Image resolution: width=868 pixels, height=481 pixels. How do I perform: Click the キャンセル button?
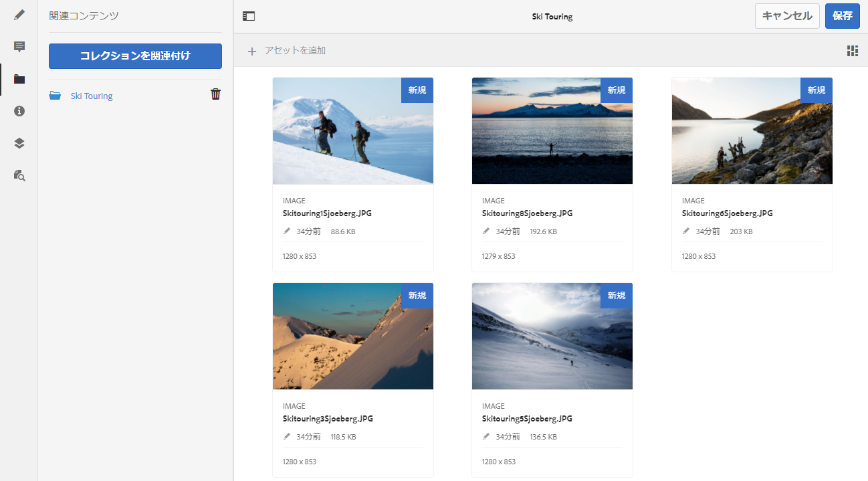787,16
